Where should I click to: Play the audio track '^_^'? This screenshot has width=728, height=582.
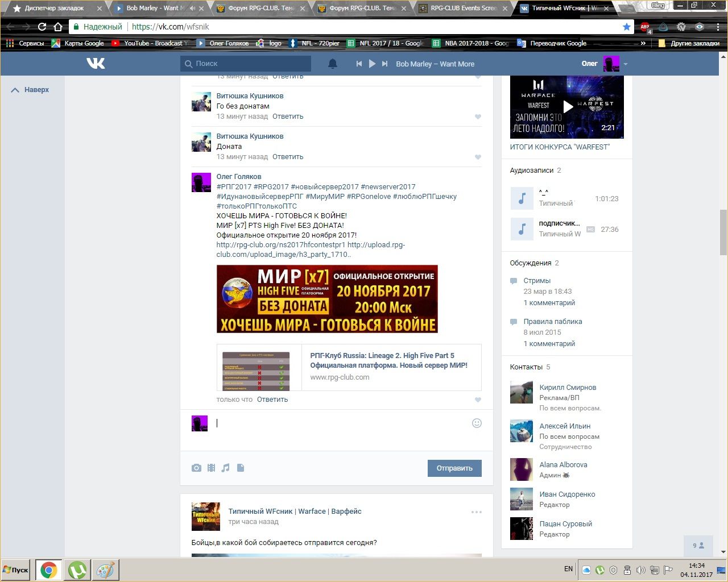[522, 198]
